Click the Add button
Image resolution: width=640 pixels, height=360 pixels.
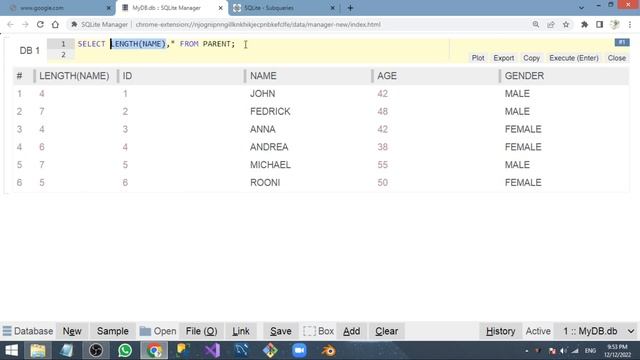click(x=351, y=331)
